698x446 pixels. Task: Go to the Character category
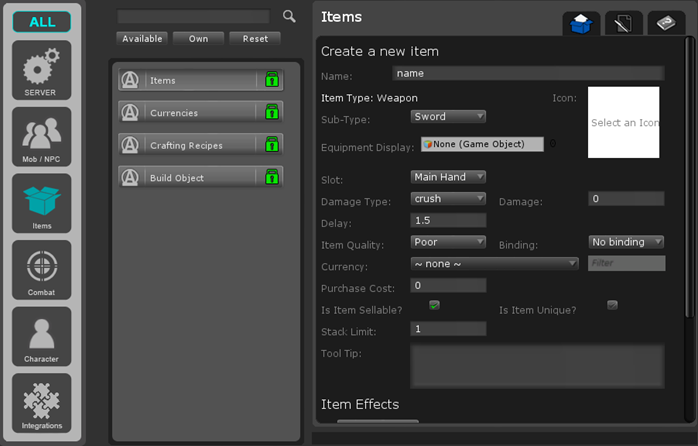(42, 336)
